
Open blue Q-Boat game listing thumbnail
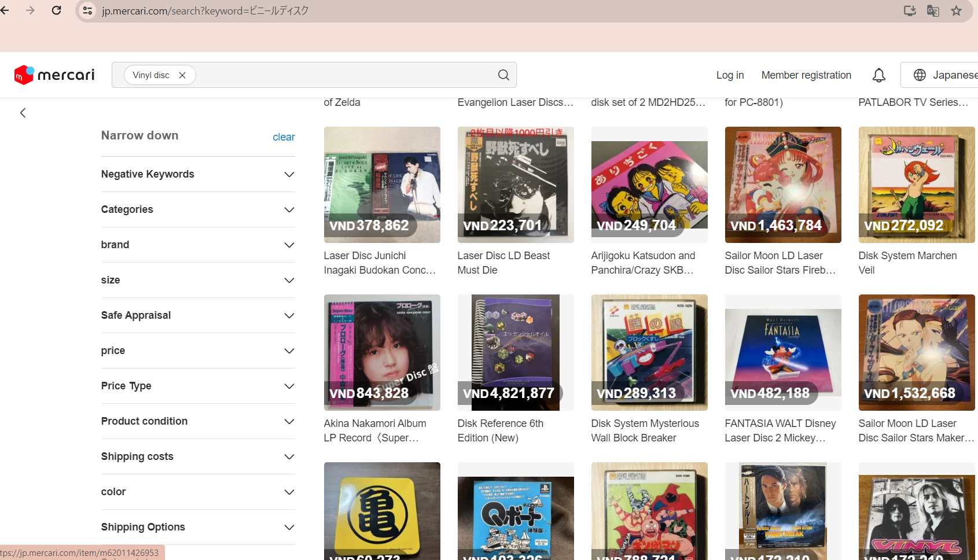tap(516, 511)
